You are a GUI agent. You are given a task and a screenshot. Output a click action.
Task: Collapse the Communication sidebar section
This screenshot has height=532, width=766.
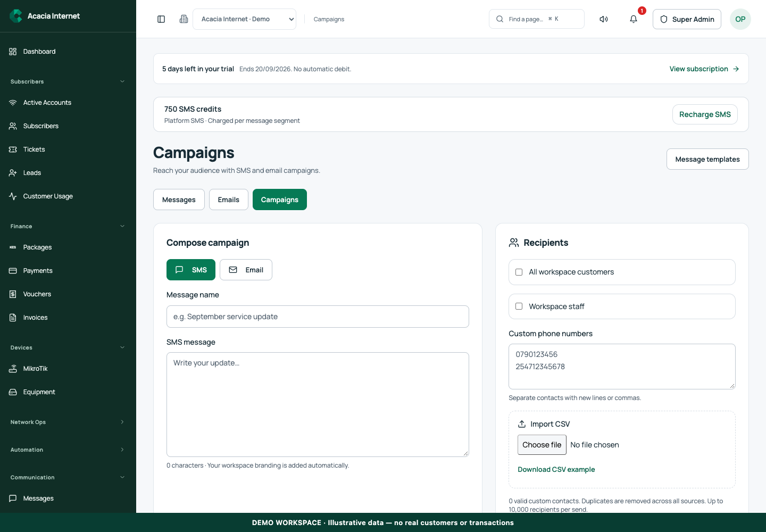(68, 477)
